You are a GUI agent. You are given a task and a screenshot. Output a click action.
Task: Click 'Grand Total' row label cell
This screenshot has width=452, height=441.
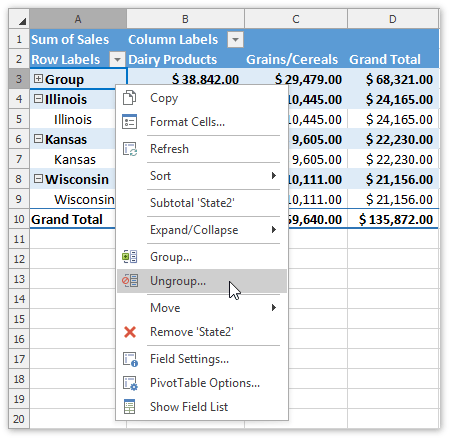[72, 219]
